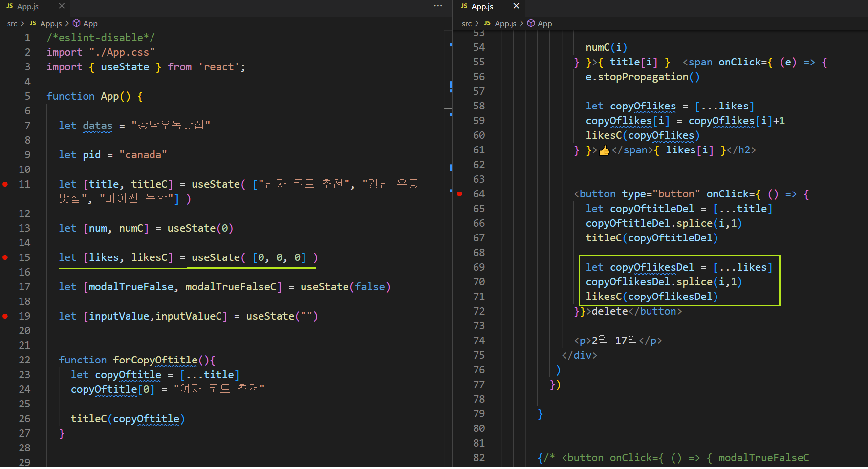Click commented modalTrueFalseC button on line 82
Viewport: 868px width, 469px height.
pyautogui.click(x=673, y=458)
